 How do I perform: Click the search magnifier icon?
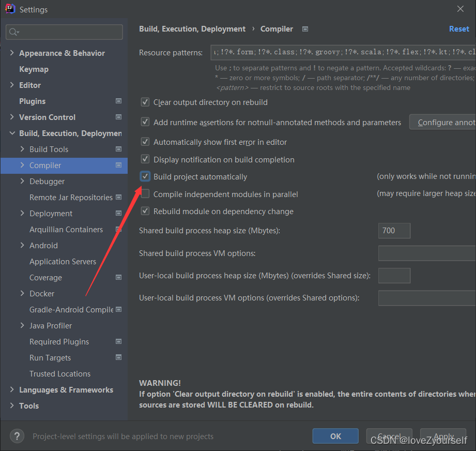[x=13, y=32]
